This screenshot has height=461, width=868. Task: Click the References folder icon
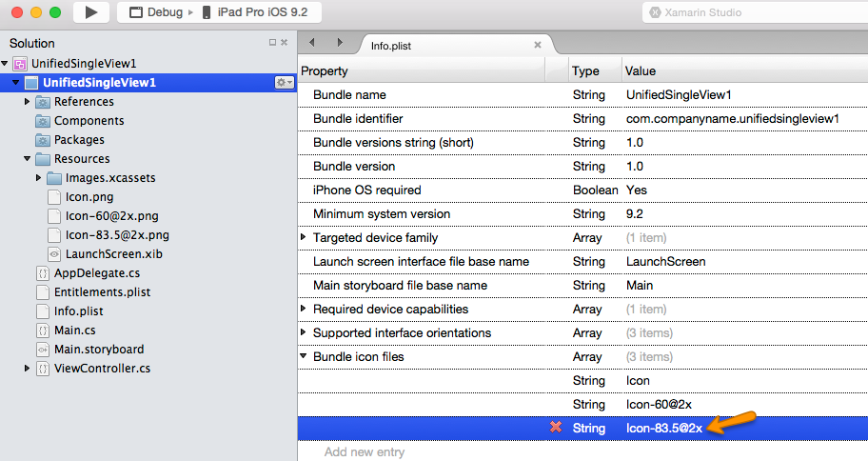pyautogui.click(x=43, y=102)
